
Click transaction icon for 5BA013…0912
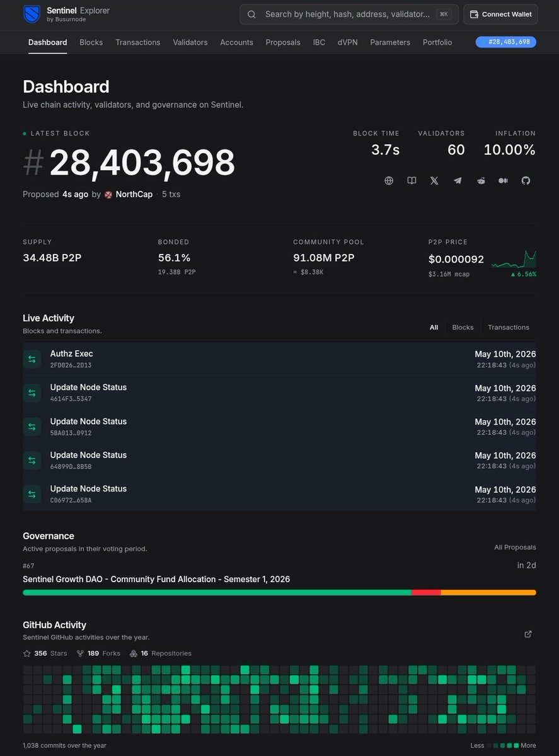coord(32,427)
